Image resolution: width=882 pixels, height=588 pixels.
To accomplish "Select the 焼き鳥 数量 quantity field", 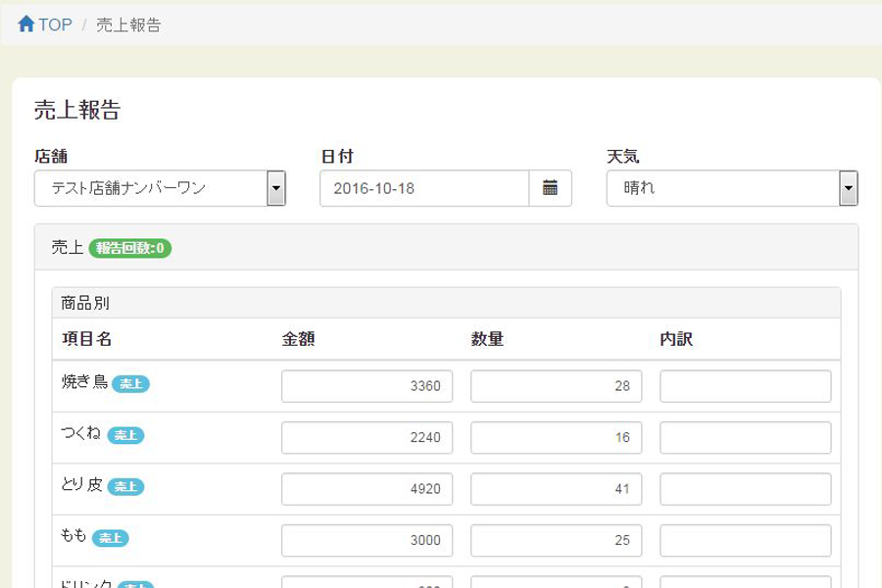I will 556,386.
